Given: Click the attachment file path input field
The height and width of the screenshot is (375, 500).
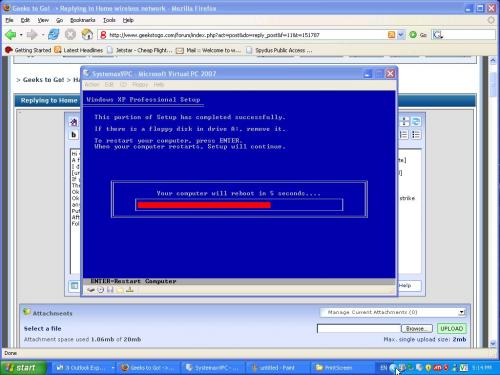Looking at the screenshot, I should point(359,329).
